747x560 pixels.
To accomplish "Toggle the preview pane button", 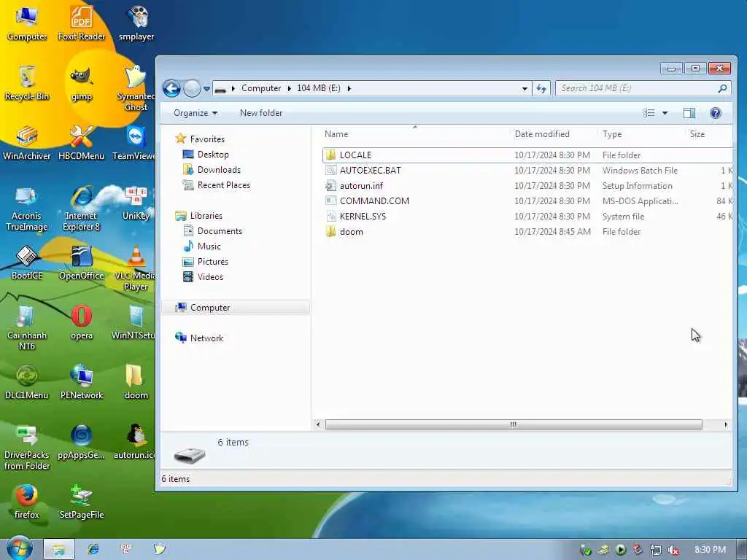I will tap(689, 113).
